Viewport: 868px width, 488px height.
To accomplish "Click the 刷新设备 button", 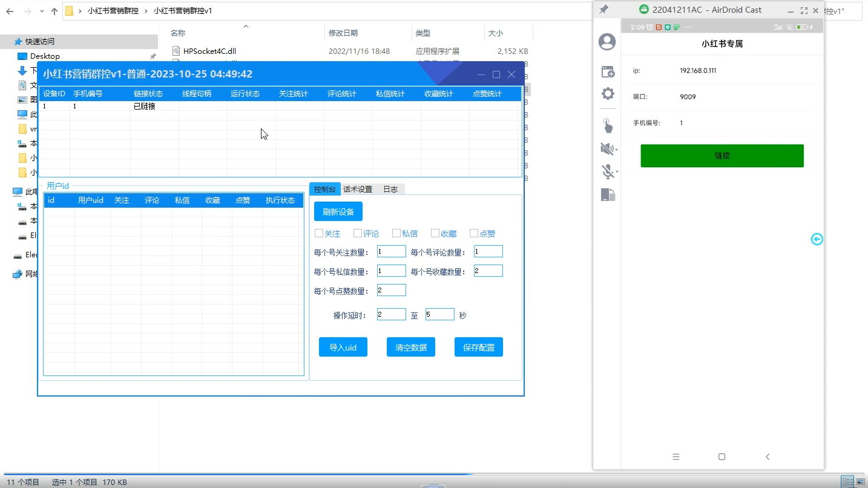I will click(338, 212).
